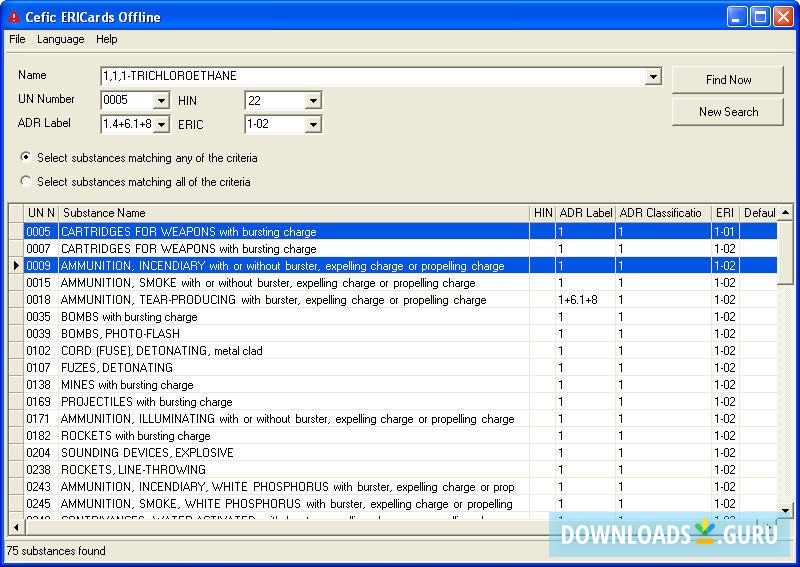Expand the UN Number dropdown arrow
Image resolution: width=800 pixels, height=567 pixels.
click(161, 101)
